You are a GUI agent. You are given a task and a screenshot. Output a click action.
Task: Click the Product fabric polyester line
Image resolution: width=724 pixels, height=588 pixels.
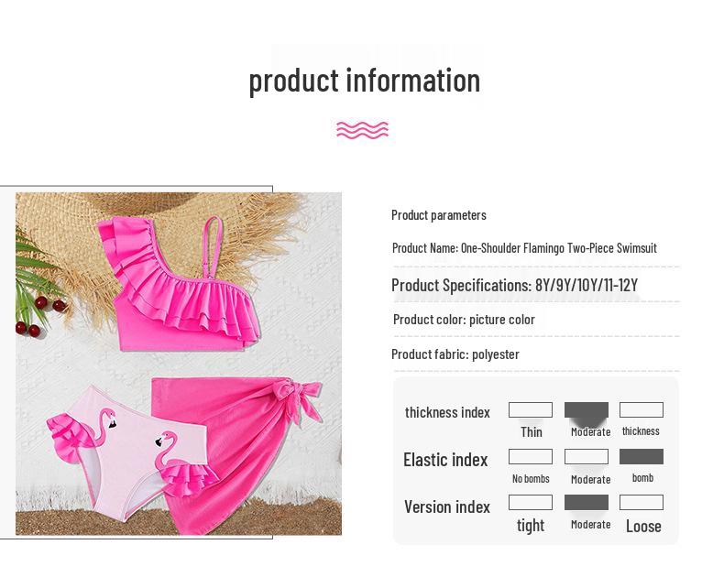(455, 354)
